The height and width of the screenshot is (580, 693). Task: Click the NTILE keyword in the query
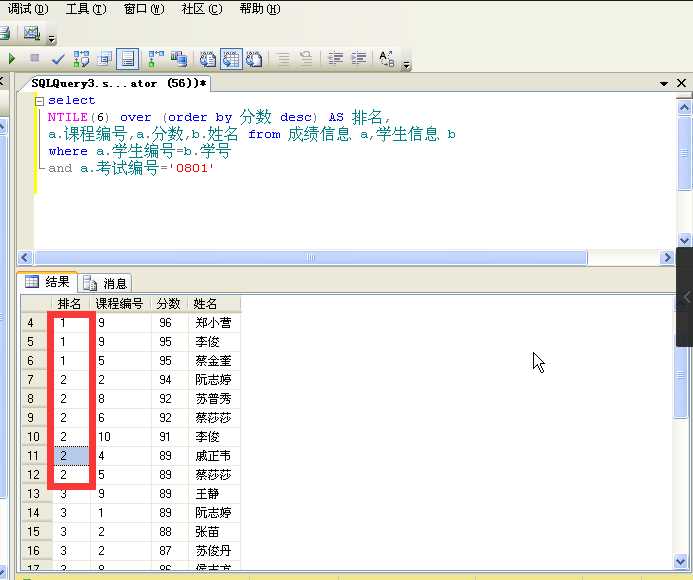68,117
